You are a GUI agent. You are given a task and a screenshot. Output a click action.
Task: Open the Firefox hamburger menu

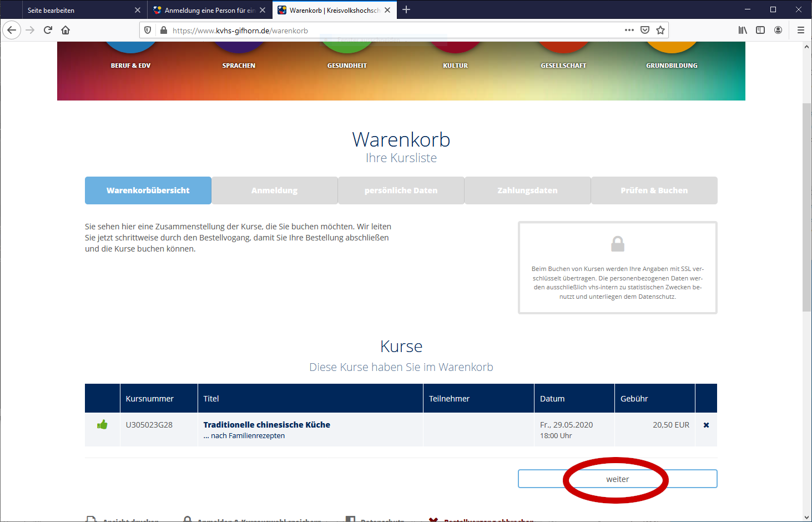click(x=800, y=30)
